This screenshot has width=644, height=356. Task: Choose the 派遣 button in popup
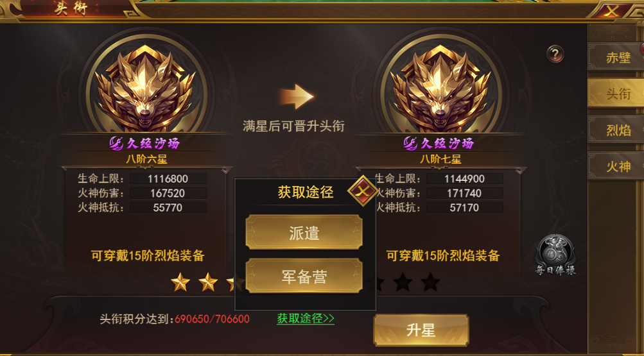click(x=304, y=233)
